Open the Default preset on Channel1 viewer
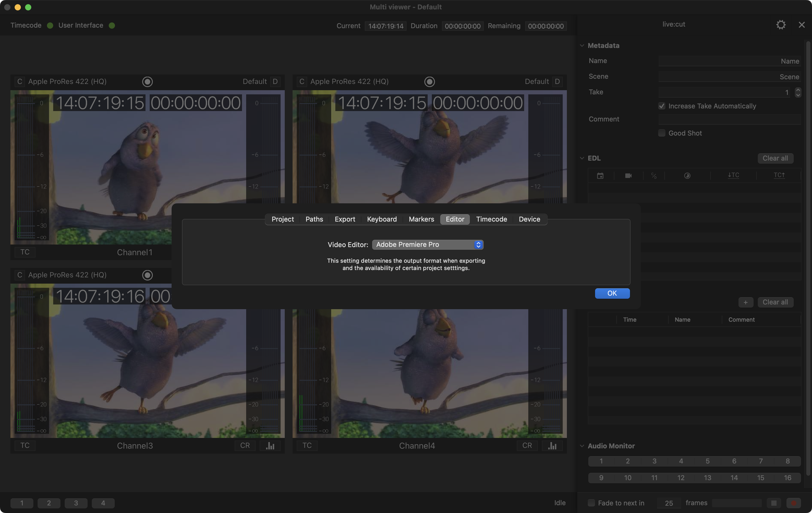Viewport: 812px width, 513px height. click(254, 82)
